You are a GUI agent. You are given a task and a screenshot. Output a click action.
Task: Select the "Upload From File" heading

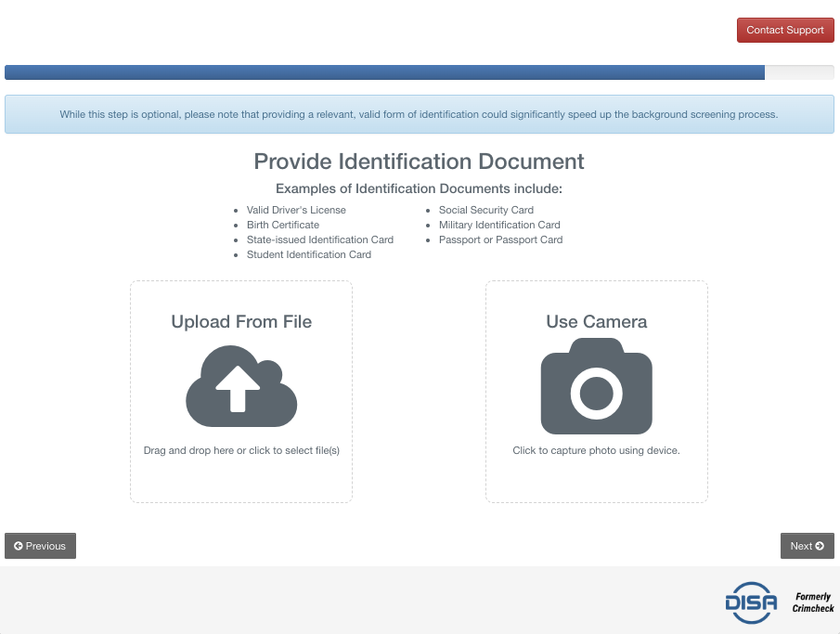(241, 322)
